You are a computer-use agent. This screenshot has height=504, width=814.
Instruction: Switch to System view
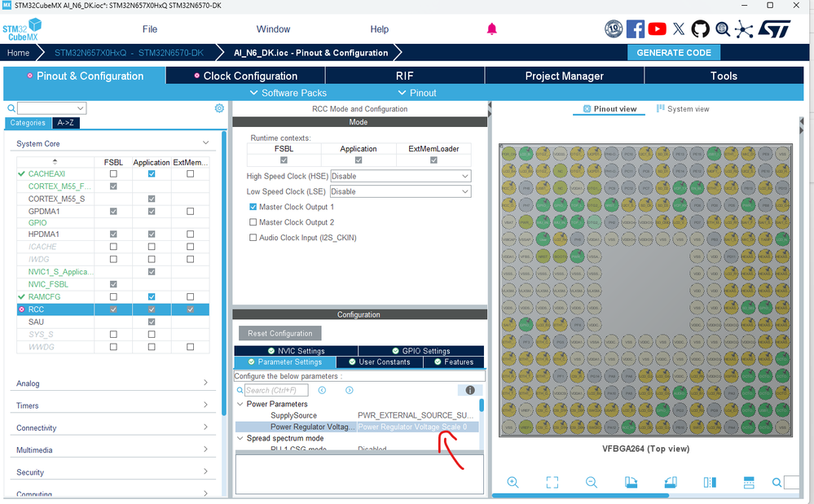(x=683, y=109)
